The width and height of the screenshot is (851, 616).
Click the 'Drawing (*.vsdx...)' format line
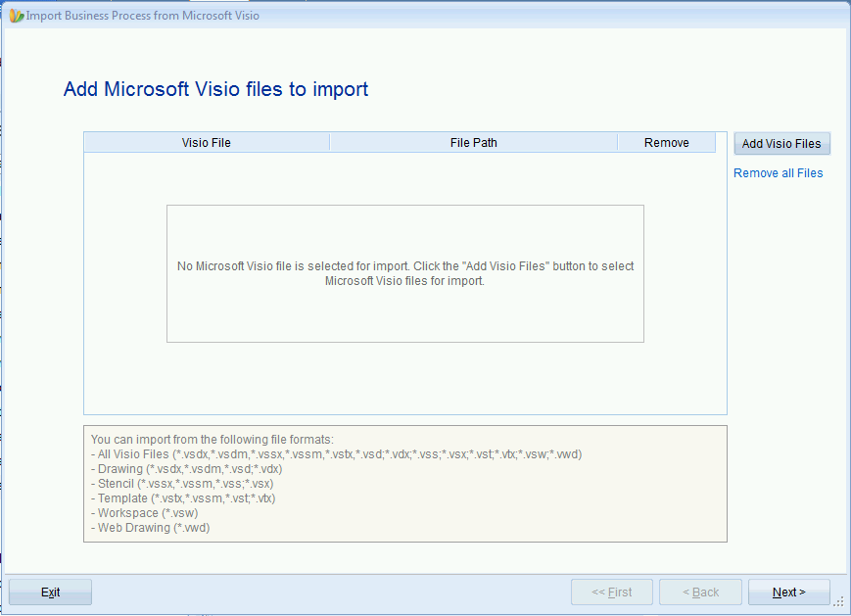[187, 469]
